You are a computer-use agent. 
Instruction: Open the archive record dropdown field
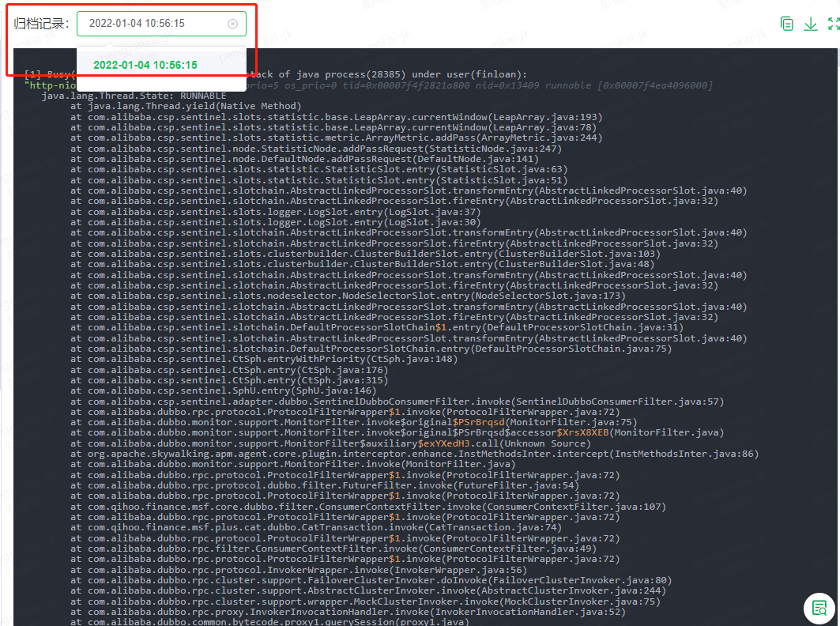[x=161, y=24]
